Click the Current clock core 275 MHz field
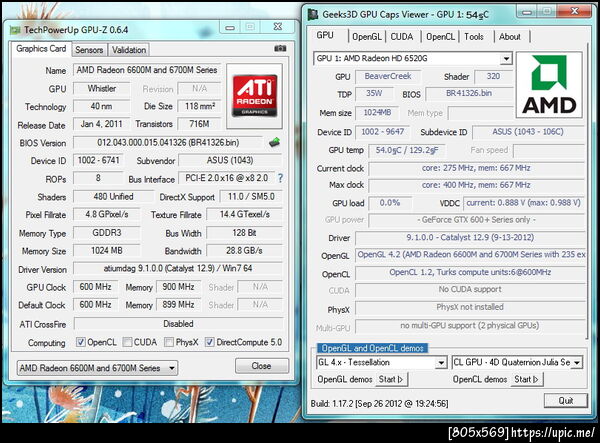Image resolution: width=600 pixels, height=443 pixels. [476, 168]
